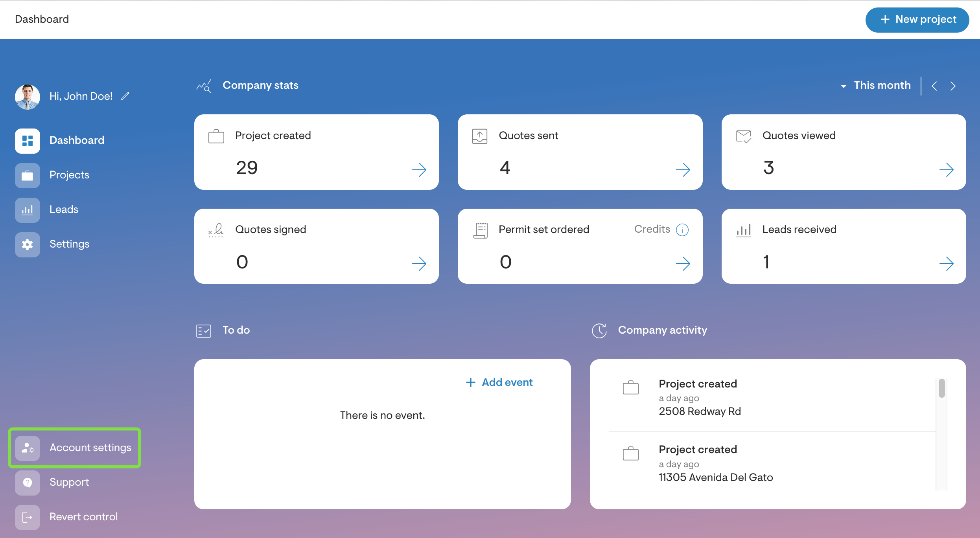Click the upload tray icon on Quotes sent

(x=479, y=136)
